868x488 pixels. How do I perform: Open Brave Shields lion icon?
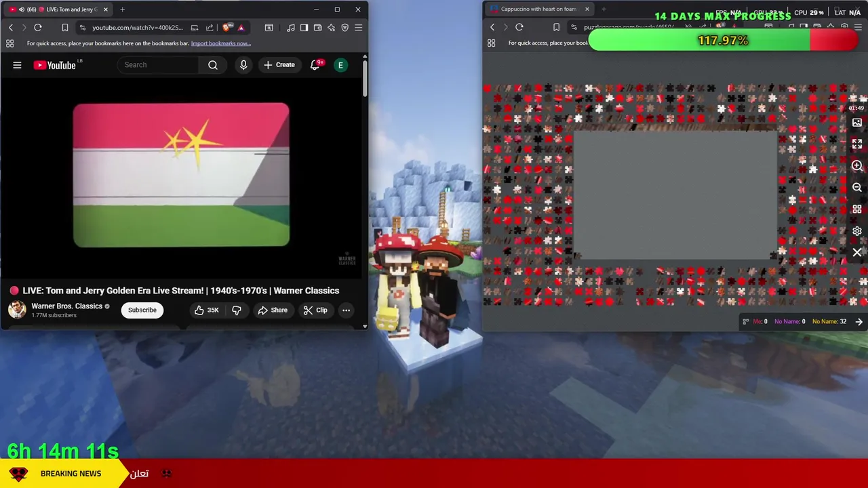pos(226,27)
